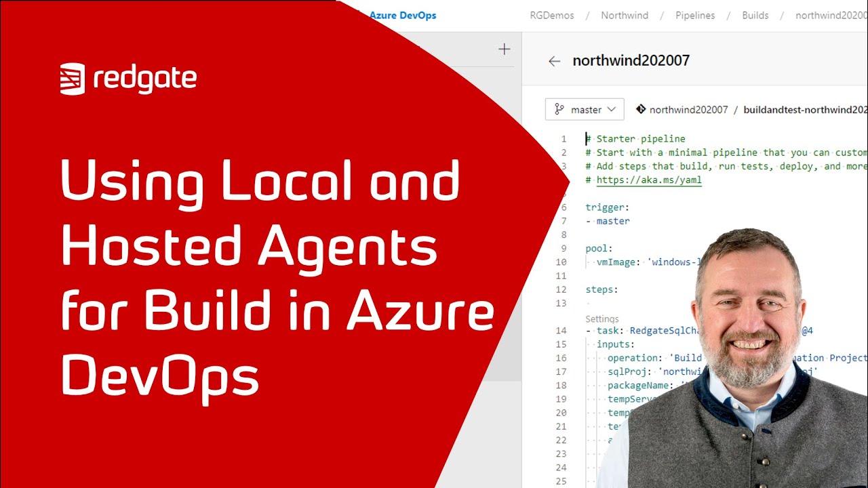Open the RGDemos breadcrumb

552,15
